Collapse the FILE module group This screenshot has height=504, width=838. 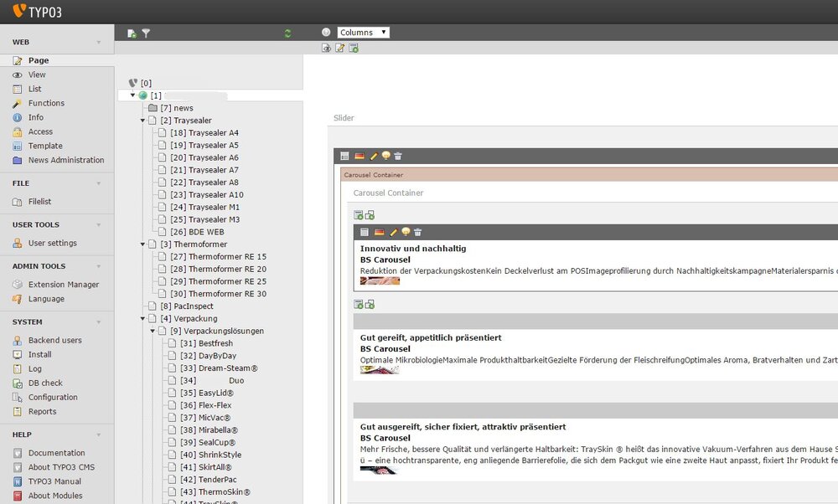tap(99, 183)
